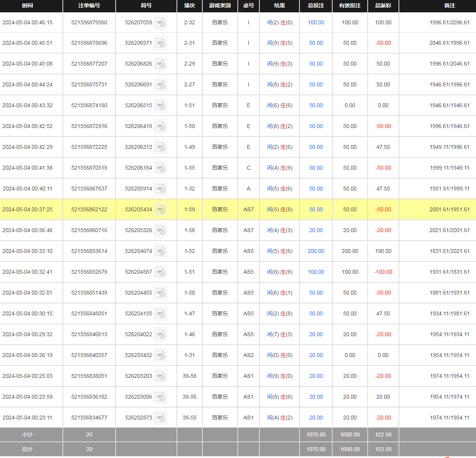The height and width of the screenshot is (458, 476).
Task: Open the blue 200.00 total bet link
Action: point(316,251)
